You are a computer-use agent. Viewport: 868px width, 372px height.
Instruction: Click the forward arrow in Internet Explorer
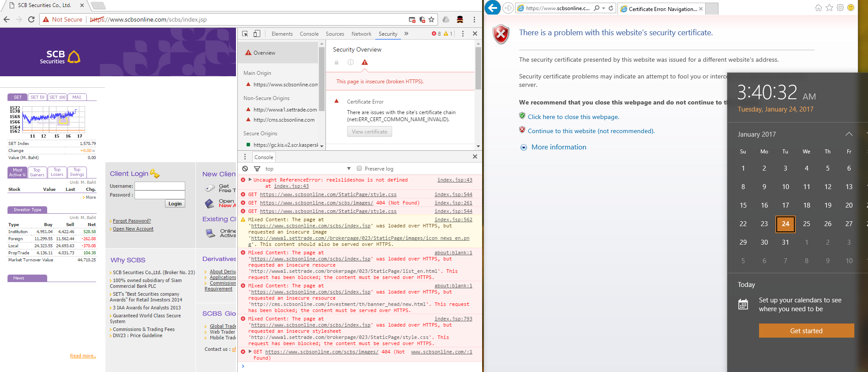pyautogui.click(x=508, y=8)
